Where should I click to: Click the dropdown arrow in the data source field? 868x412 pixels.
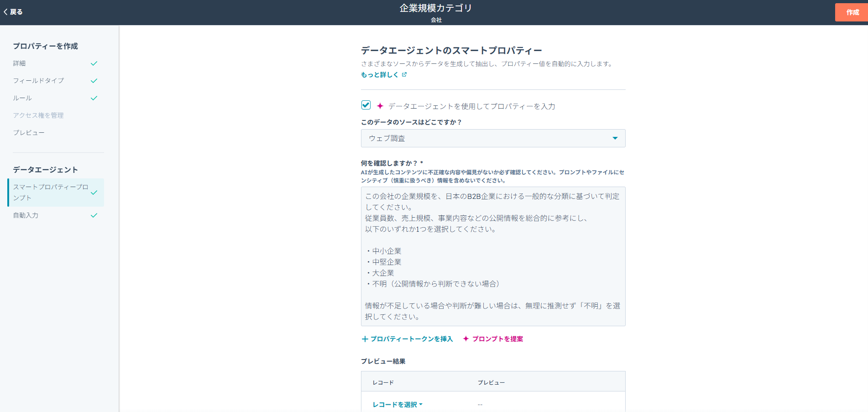(615, 138)
